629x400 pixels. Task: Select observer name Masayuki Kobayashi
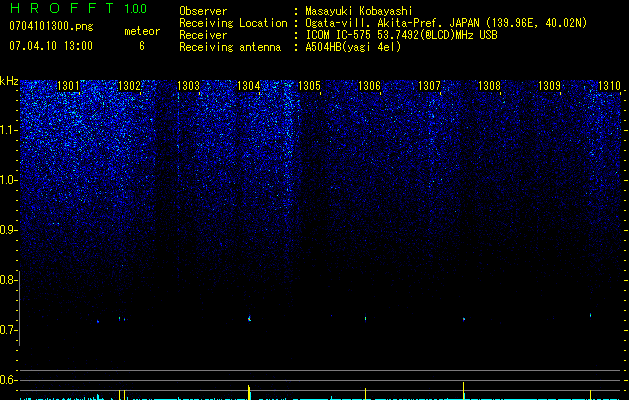coord(359,11)
